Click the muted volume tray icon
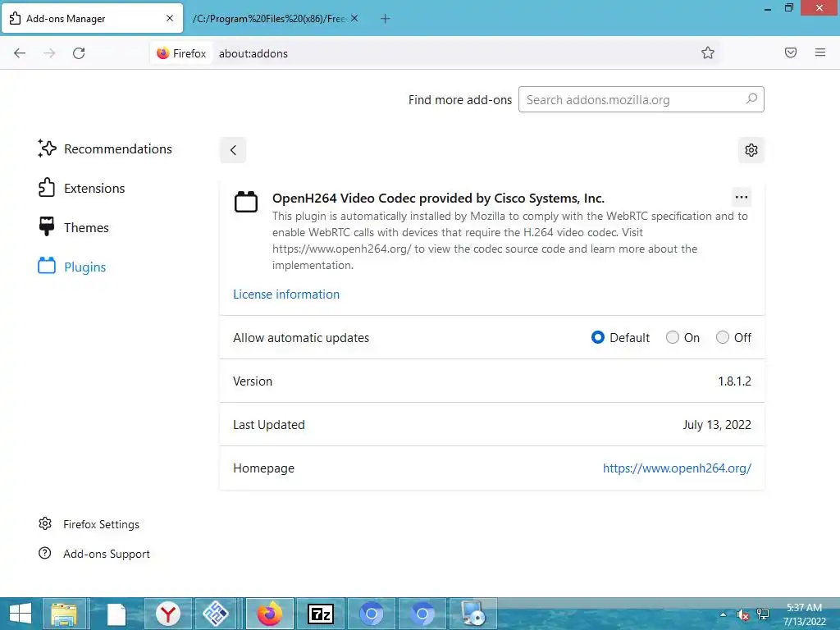 point(742,614)
